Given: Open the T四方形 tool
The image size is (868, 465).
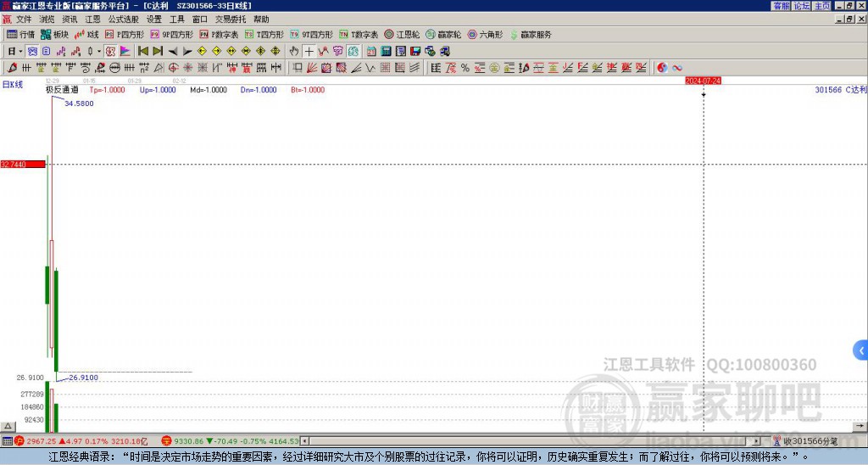Looking at the screenshot, I should click(264, 34).
